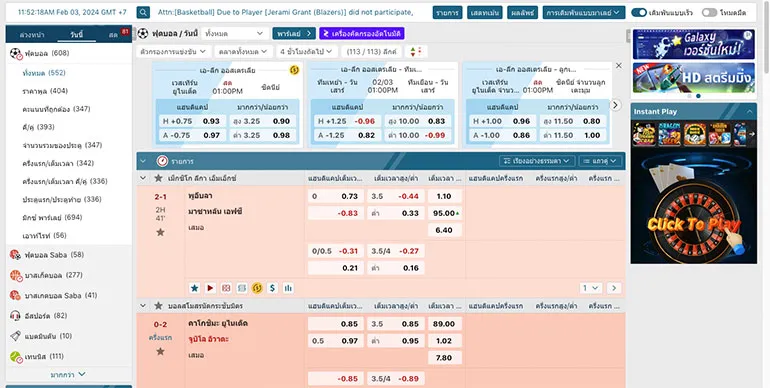Click the HD สตรีมมิ่ง banner

693,78
